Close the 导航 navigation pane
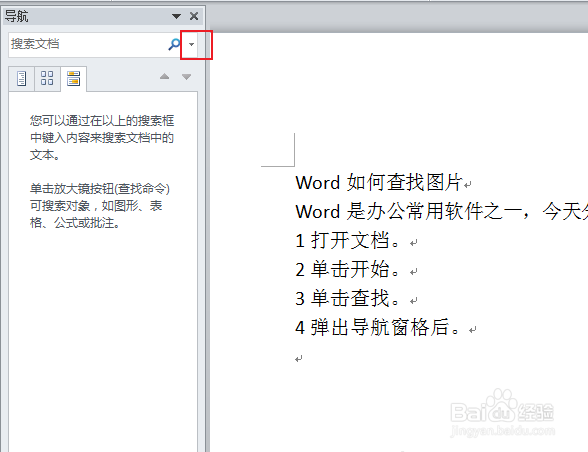588x452 pixels. coord(194,16)
